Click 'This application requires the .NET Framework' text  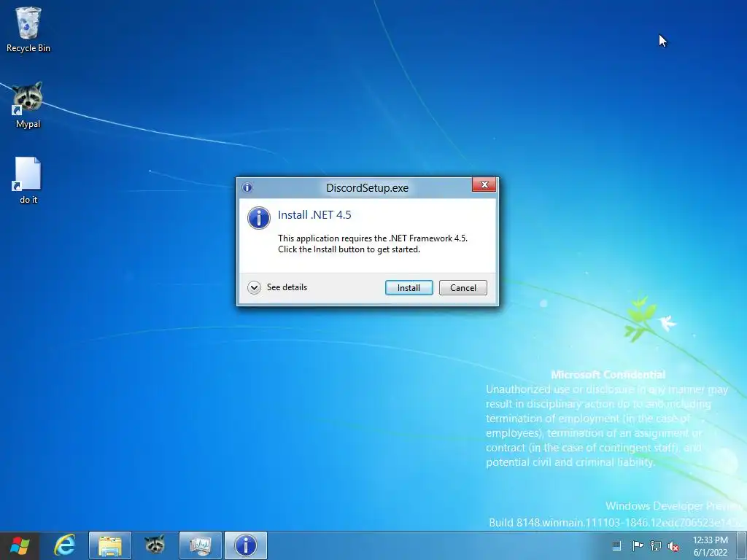pos(365,238)
